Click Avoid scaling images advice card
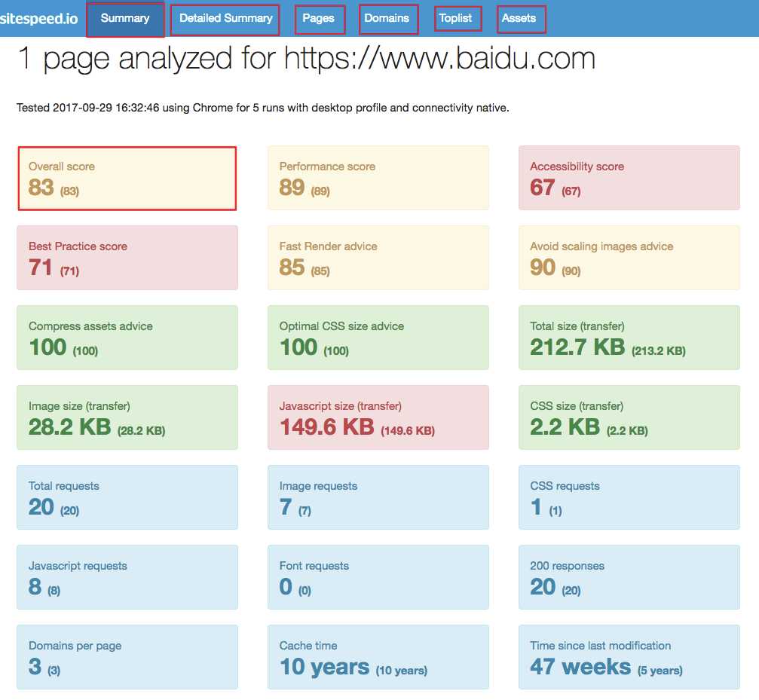This screenshot has height=700, width=759. [629, 258]
